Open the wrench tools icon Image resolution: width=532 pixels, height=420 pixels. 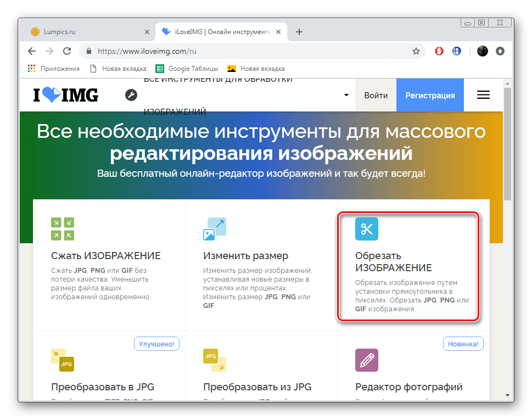[131, 95]
